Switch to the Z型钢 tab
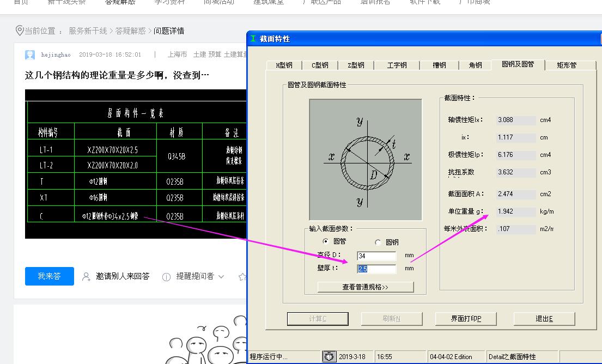 356,65
